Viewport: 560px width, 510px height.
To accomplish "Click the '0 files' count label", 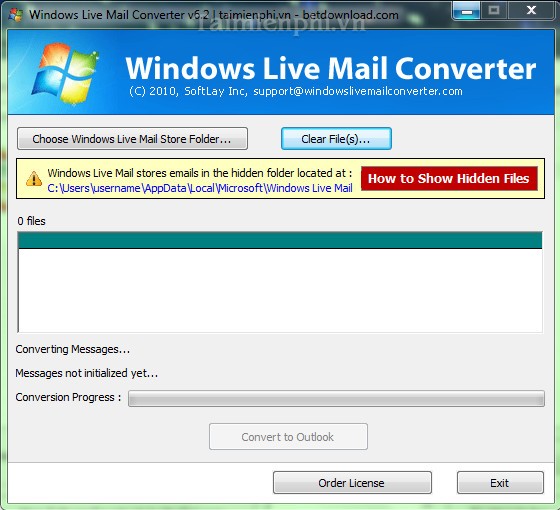I will [31, 221].
